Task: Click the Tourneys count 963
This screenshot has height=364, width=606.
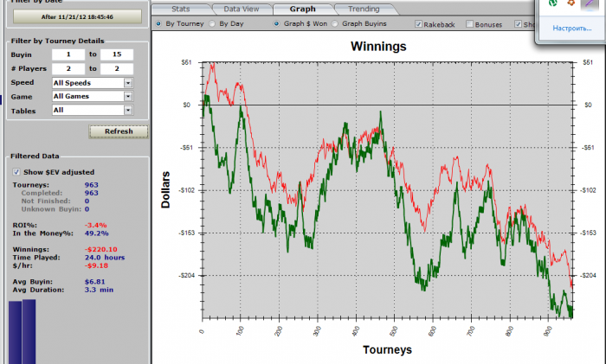Action: (92, 185)
